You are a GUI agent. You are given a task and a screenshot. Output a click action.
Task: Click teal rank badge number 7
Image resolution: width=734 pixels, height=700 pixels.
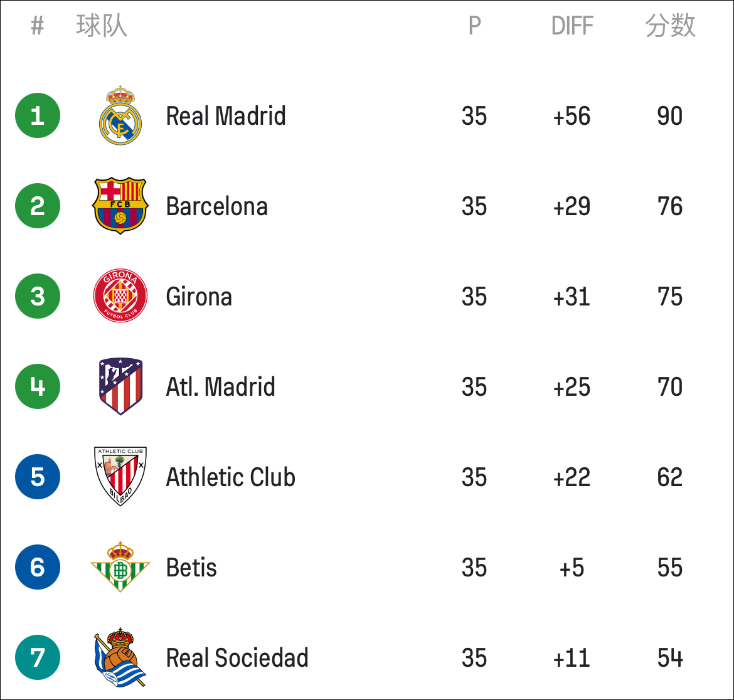point(38,657)
